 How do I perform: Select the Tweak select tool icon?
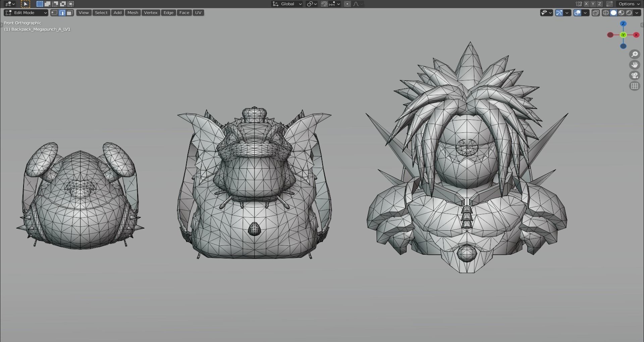pyautogui.click(x=25, y=4)
